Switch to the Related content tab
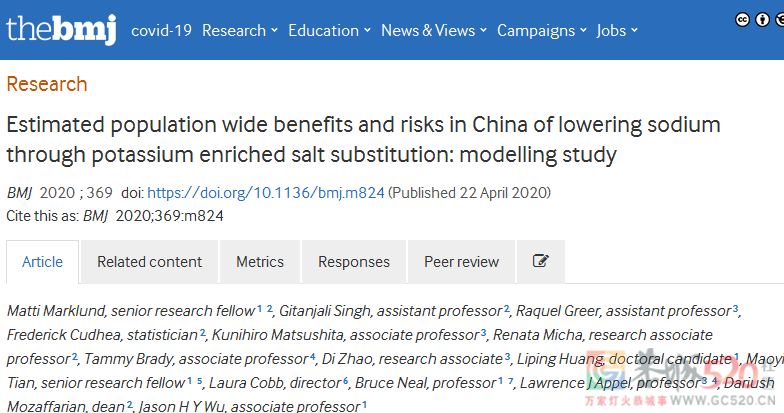Image resolution: width=784 pixels, height=413 pixels. [150, 262]
